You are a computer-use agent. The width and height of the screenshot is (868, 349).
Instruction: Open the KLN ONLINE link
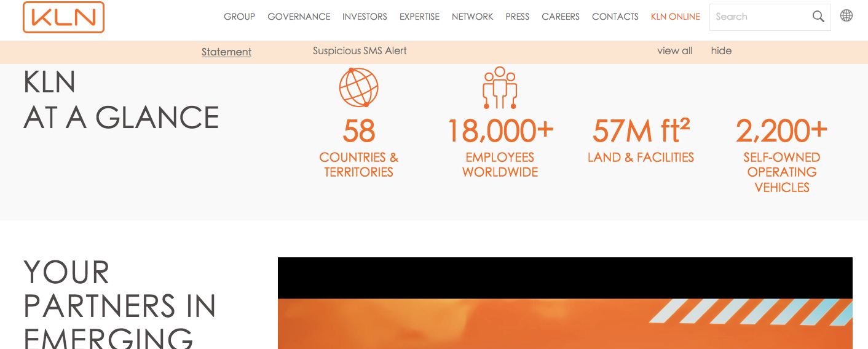click(675, 17)
